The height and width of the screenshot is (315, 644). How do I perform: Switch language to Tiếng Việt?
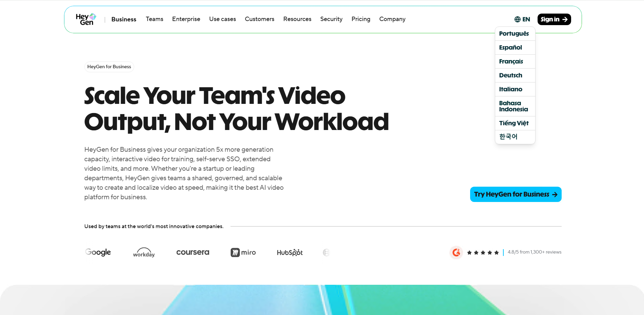(x=514, y=123)
